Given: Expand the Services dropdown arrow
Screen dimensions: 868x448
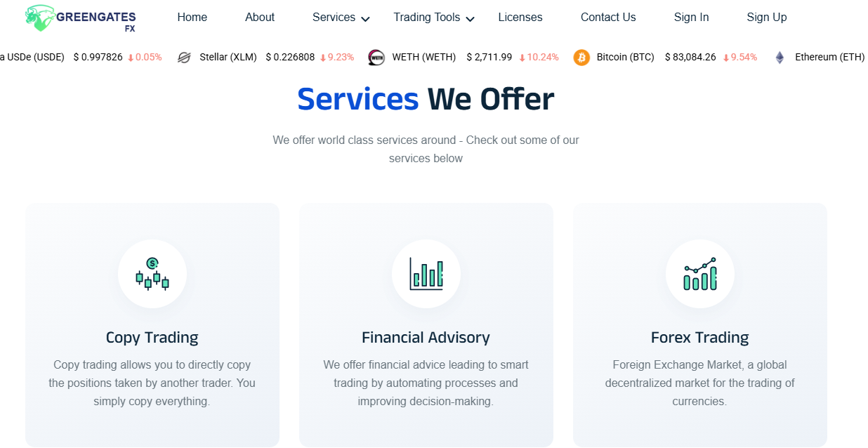Looking at the screenshot, I should pyautogui.click(x=365, y=19).
